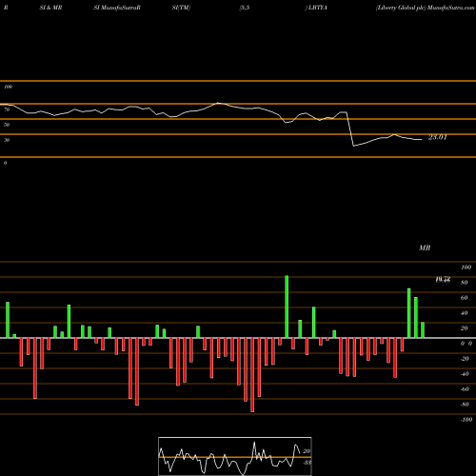Click the current RSI value 23.01

click(x=438, y=137)
